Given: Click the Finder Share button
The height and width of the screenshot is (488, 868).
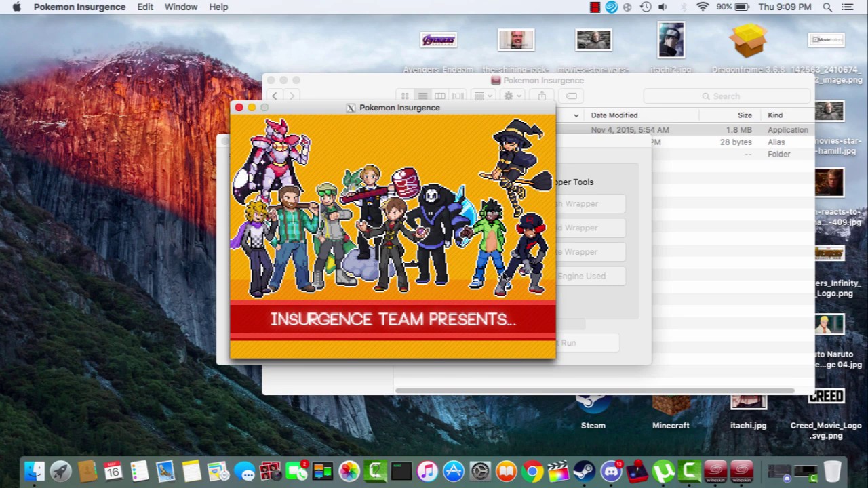Looking at the screenshot, I should click(x=542, y=96).
